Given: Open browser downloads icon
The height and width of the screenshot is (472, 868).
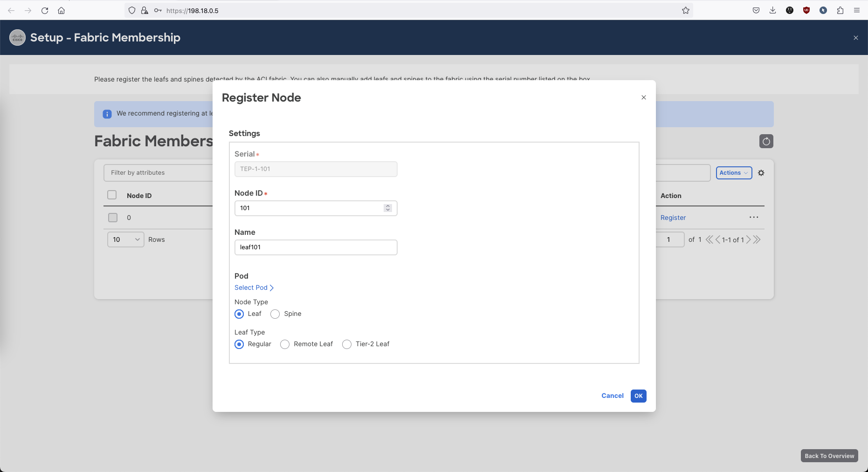Looking at the screenshot, I should tap(772, 10).
